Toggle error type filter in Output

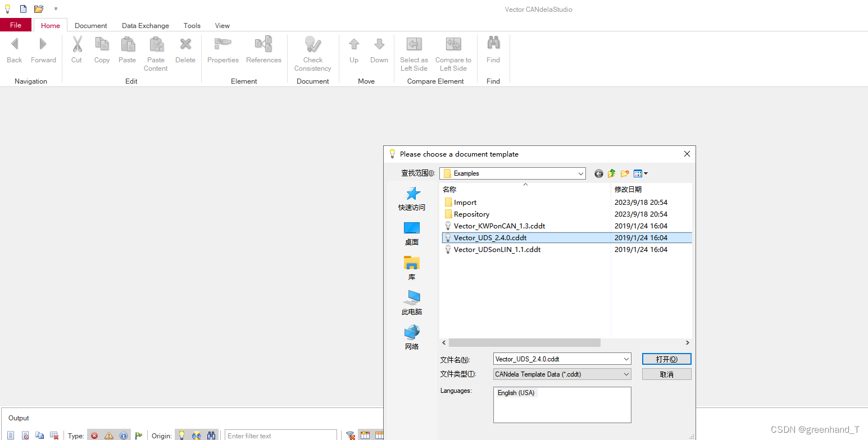pyautogui.click(x=94, y=436)
